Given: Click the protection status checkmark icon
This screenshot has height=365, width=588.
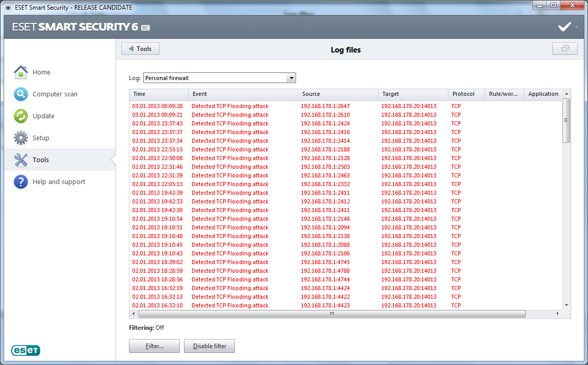Looking at the screenshot, I should point(564,27).
